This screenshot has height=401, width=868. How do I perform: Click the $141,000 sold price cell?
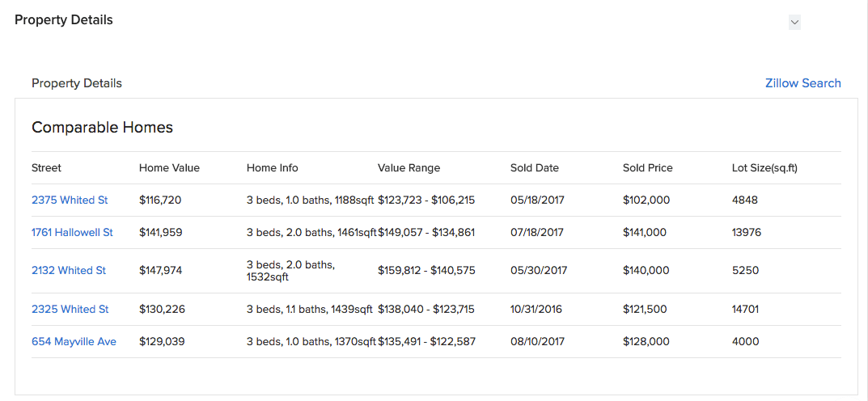point(645,232)
